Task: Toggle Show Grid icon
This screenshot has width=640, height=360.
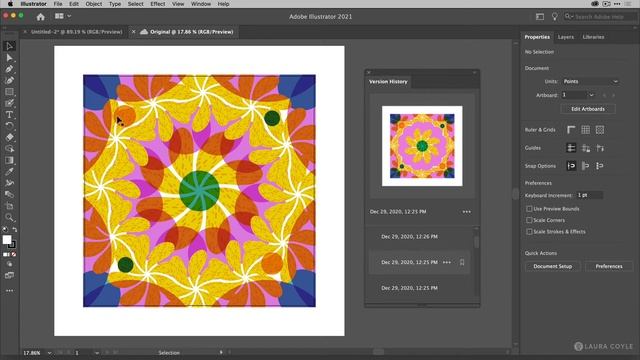Action: [x=585, y=130]
